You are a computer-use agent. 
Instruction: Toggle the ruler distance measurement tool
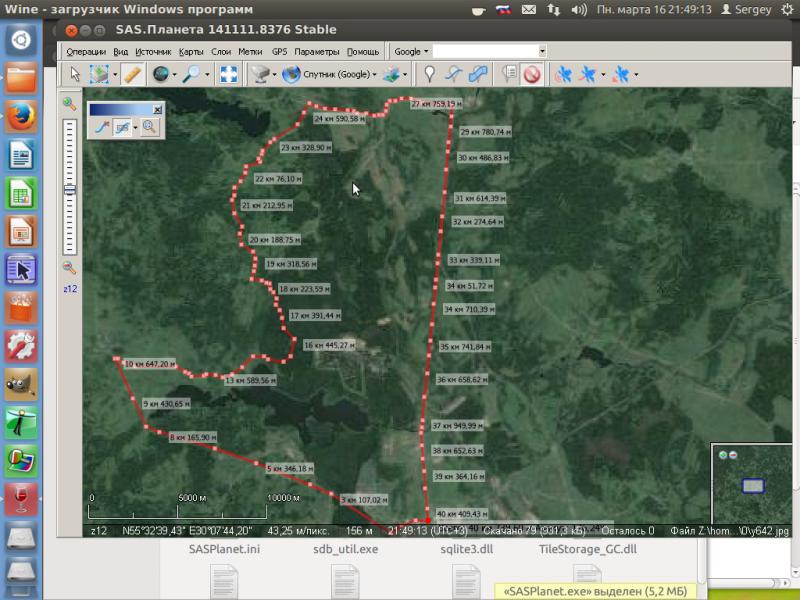(x=132, y=74)
